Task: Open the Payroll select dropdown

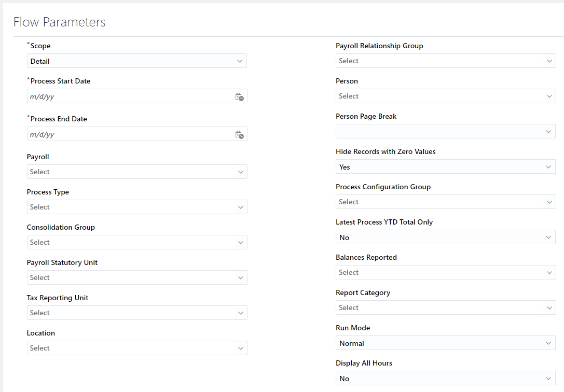Action: (136, 172)
